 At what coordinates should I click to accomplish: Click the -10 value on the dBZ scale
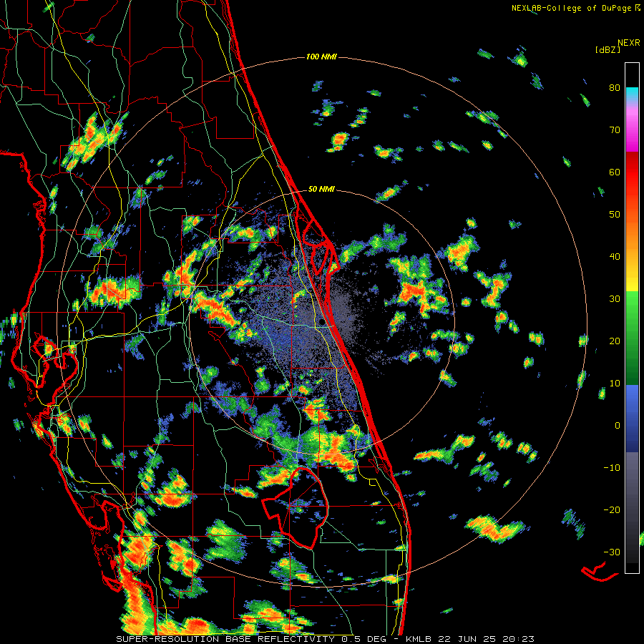coord(612,468)
